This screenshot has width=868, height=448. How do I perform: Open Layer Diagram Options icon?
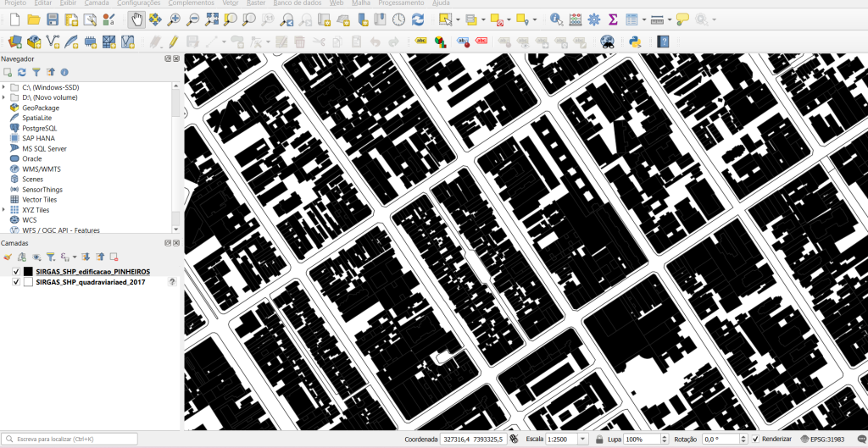point(440,41)
